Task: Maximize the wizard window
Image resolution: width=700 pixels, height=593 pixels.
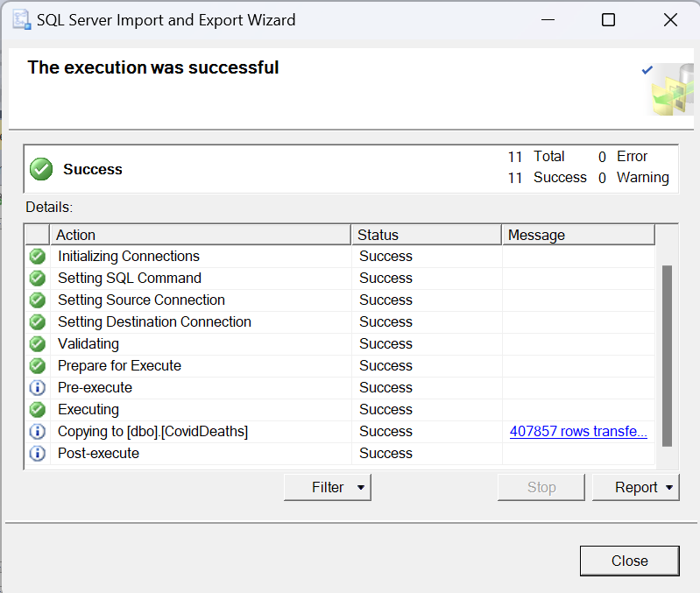Action: (x=608, y=20)
